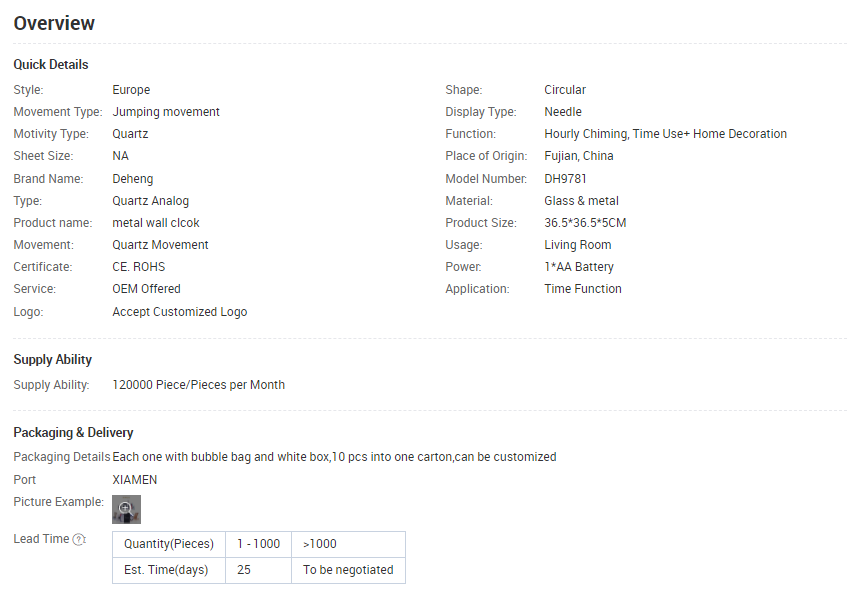This screenshot has height=595, width=856.
Task: Select the '120000 Piece/Pieces per Month' text
Action: pyautogui.click(x=199, y=385)
